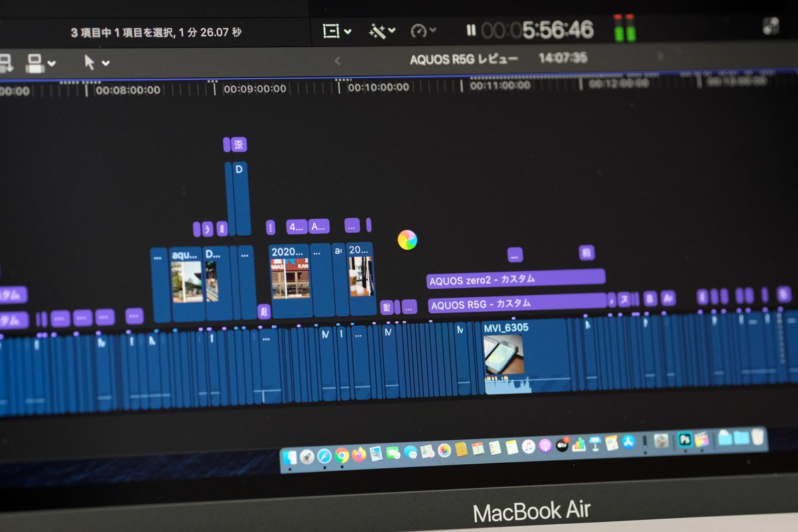Click the 00:08:00:00 mark on the ruler
Image resolution: width=798 pixels, height=532 pixels.
(128, 90)
